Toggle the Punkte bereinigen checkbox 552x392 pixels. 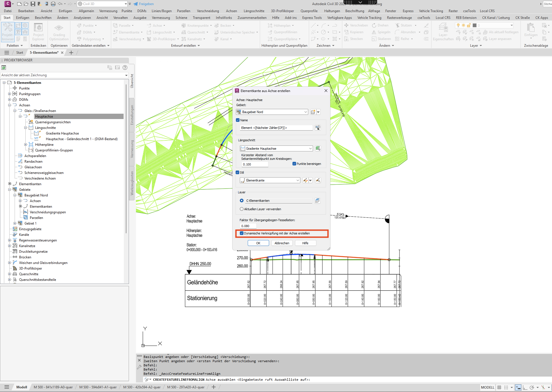[x=294, y=164]
